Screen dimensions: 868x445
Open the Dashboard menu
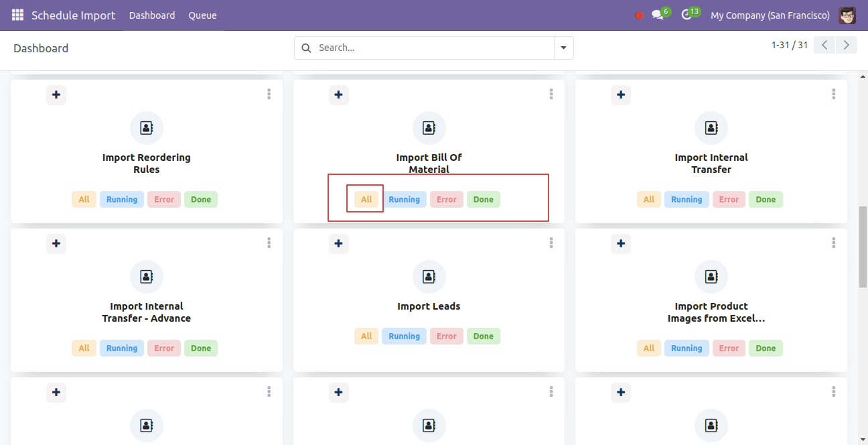pos(152,15)
